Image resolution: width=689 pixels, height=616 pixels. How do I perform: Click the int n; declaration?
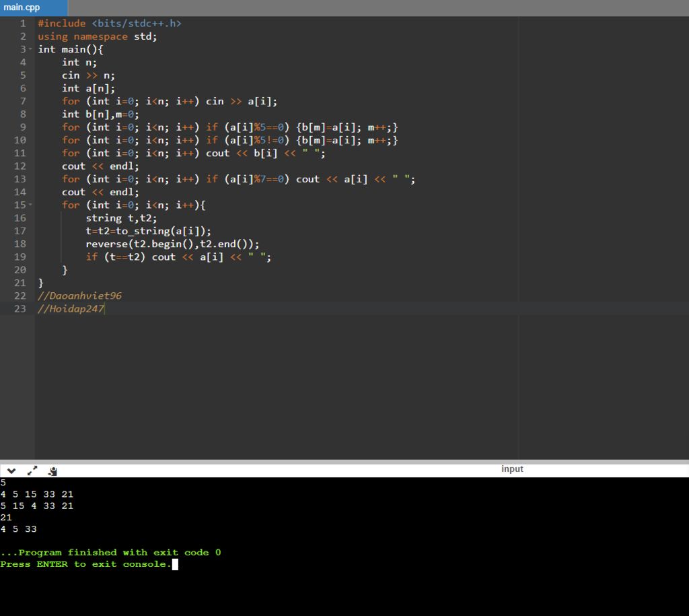click(79, 63)
